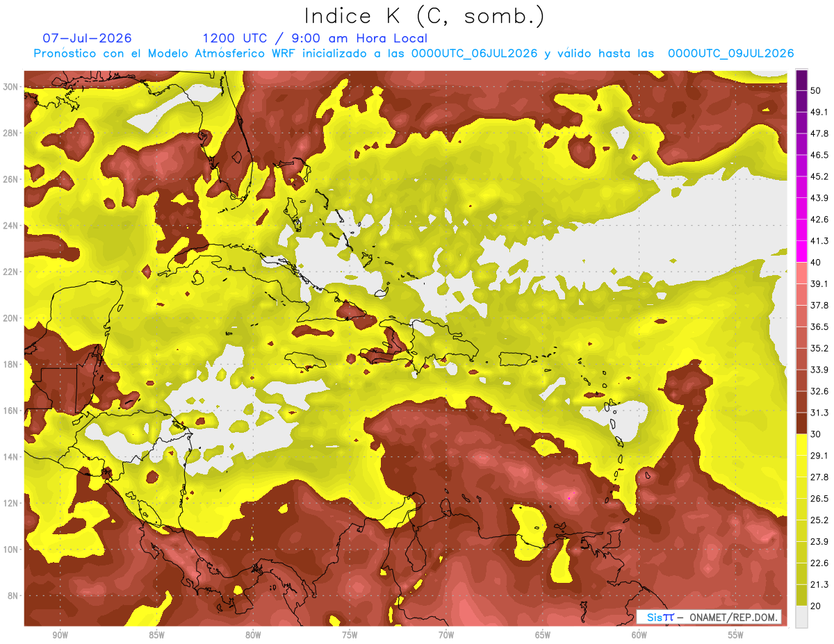Click the colorbar label '29.1'
The height and width of the screenshot is (644, 834).
tap(819, 456)
